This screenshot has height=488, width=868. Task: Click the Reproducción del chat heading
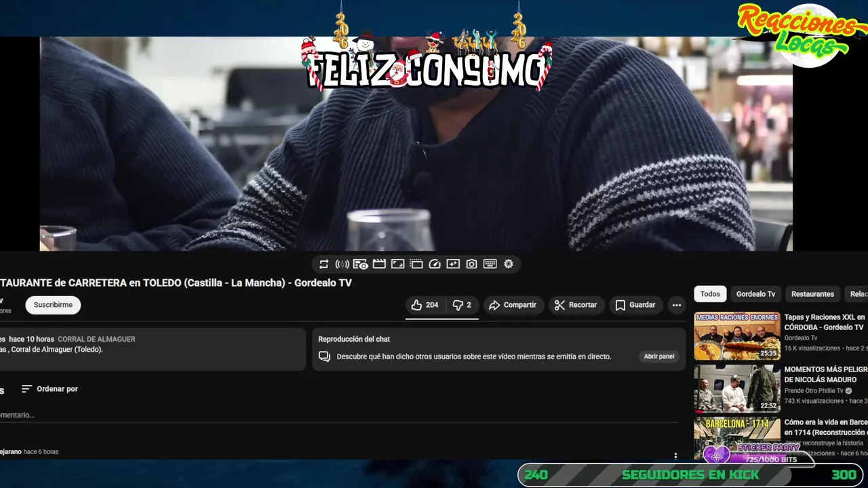coord(354,339)
